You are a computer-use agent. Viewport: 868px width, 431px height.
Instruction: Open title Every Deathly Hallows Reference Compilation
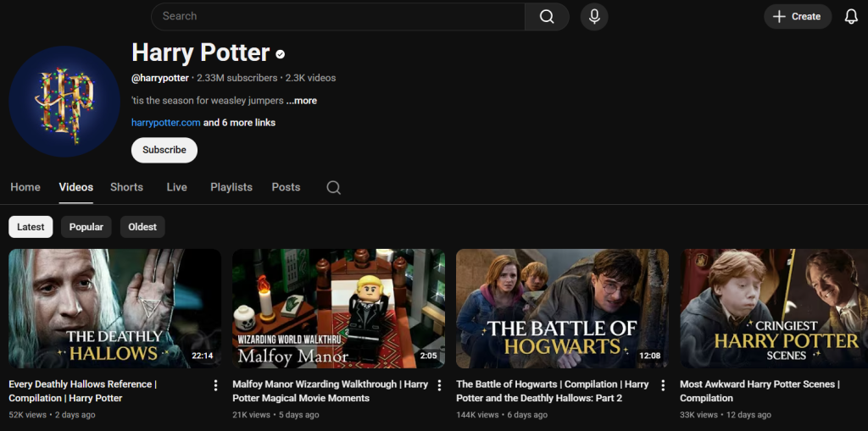coord(83,391)
